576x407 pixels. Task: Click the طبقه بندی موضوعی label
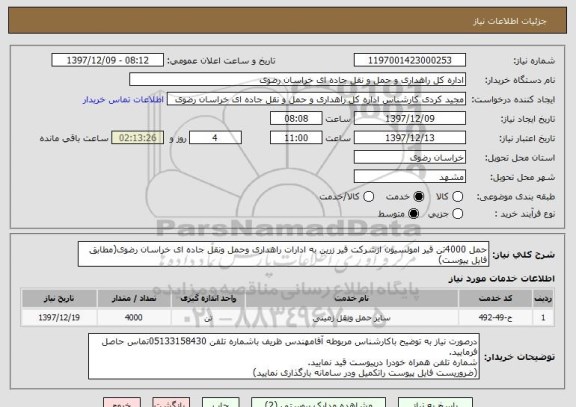click(x=516, y=197)
